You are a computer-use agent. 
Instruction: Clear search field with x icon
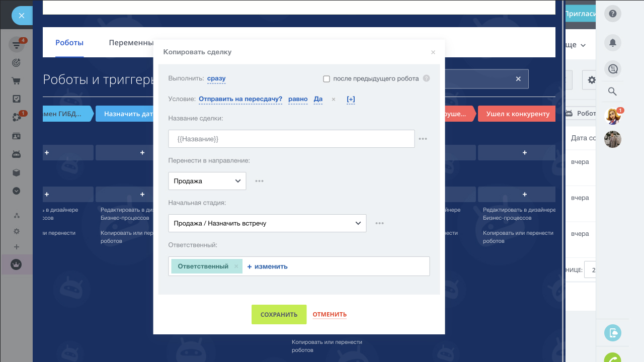(x=518, y=79)
